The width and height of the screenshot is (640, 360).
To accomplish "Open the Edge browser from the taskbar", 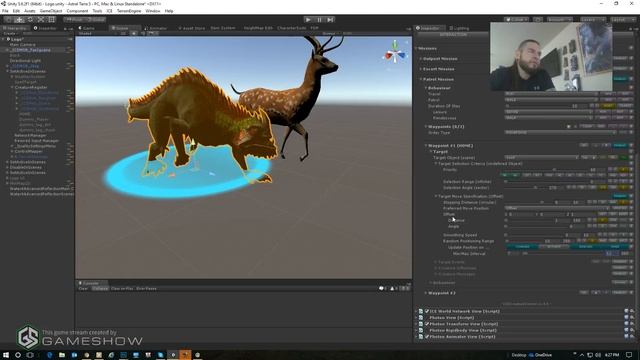I will click(49, 355).
